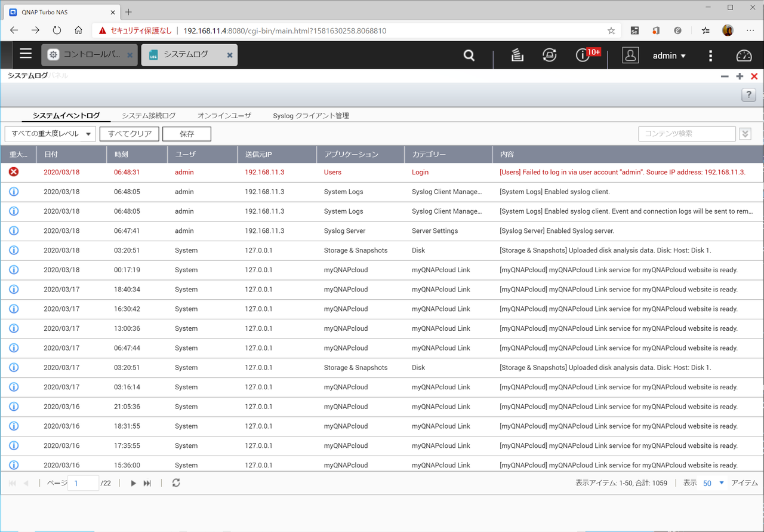The image size is (764, 532).
Task: Click the 06:47:41 time cell
Action: (127, 230)
